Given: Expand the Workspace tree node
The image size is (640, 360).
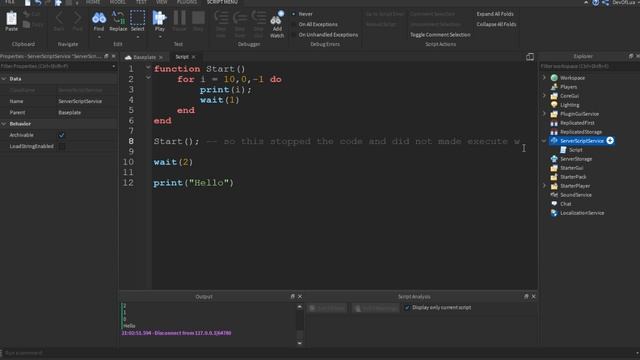Looking at the screenshot, I should point(544,78).
